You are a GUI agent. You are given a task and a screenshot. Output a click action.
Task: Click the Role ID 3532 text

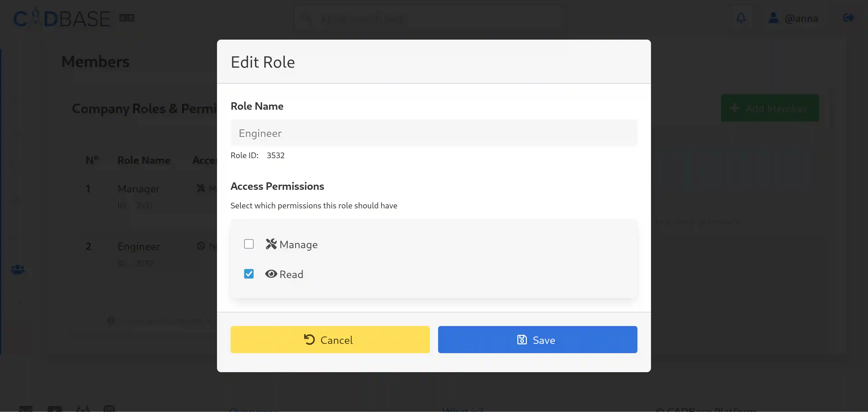pos(257,155)
